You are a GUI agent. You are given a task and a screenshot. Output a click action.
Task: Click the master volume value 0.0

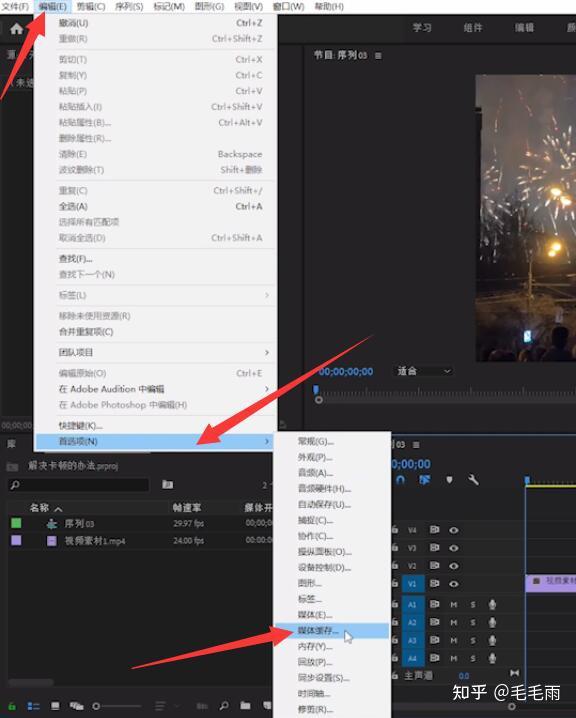point(464,676)
